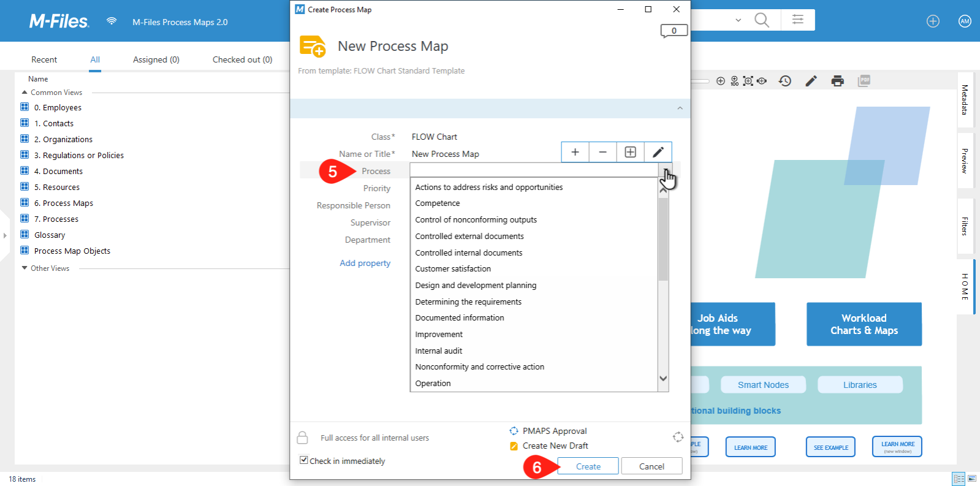Click the Create button
The image size is (980, 486).
pyautogui.click(x=588, y=466)
